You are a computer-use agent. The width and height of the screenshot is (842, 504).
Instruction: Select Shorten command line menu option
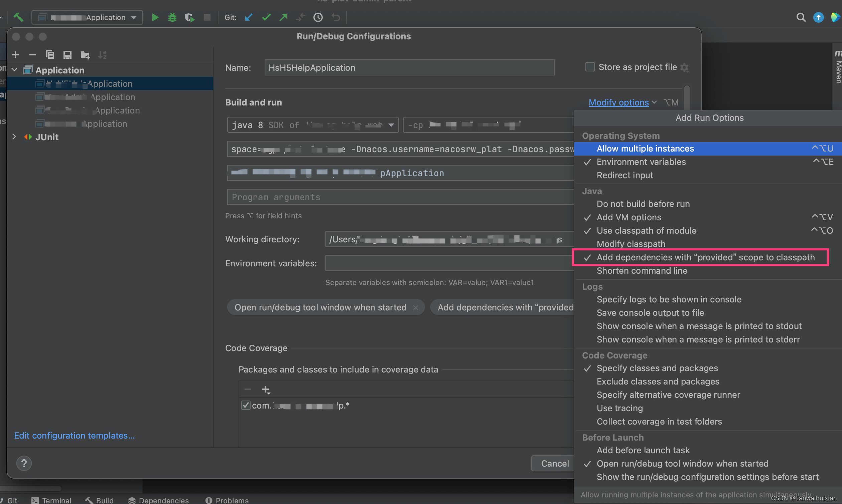coord(642,271)
